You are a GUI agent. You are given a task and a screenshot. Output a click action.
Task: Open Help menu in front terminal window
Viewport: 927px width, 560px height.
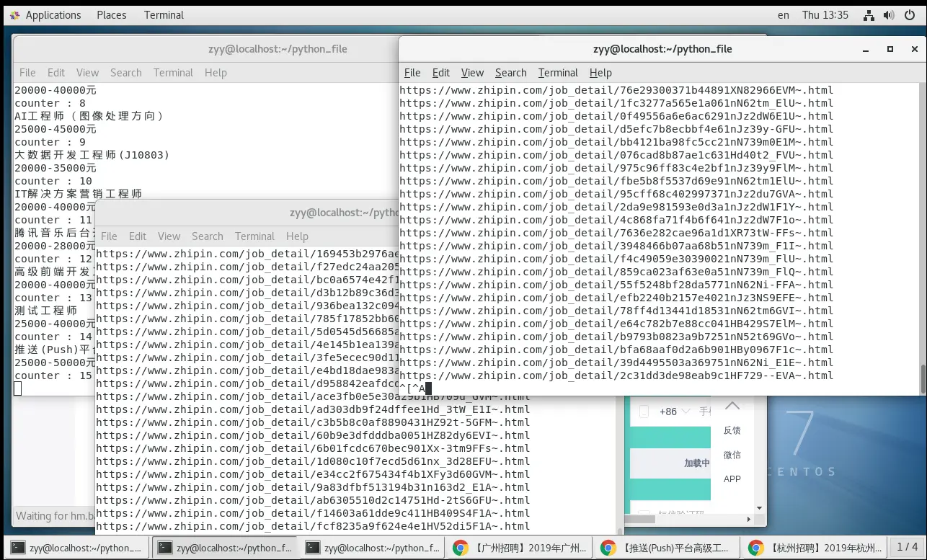tap(600, 73)
